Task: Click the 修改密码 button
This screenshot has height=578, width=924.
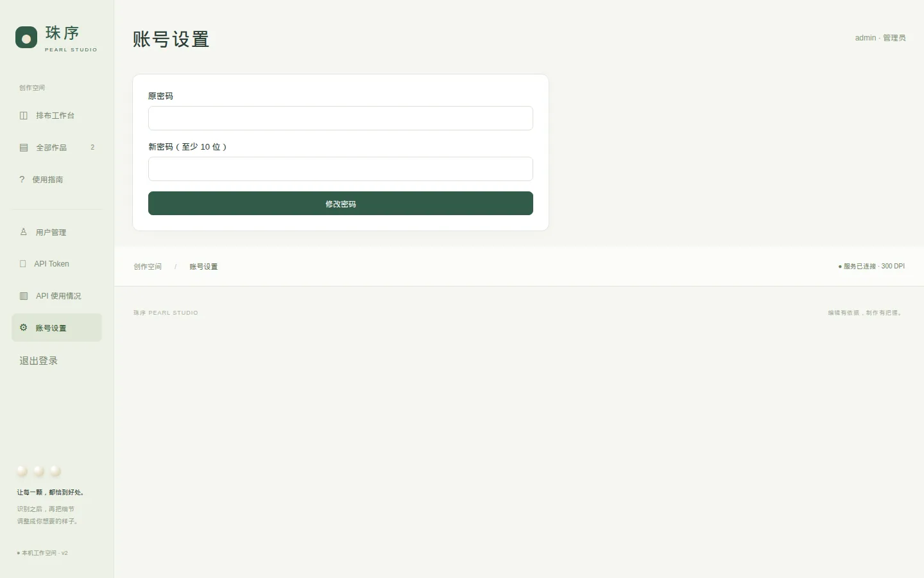Action: click(341, 204)
